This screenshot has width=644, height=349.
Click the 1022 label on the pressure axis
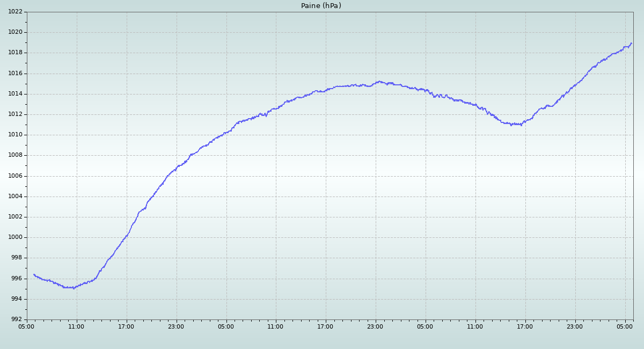[x=15, y=12]
